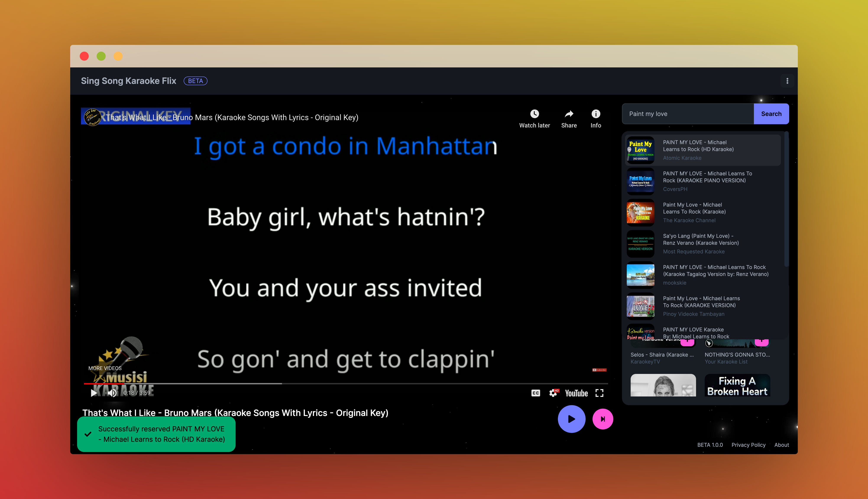Viewport: 868px width, 499px height.
Task: Click the orange window button
Action: pyautogui.click(x=118, y=56)
